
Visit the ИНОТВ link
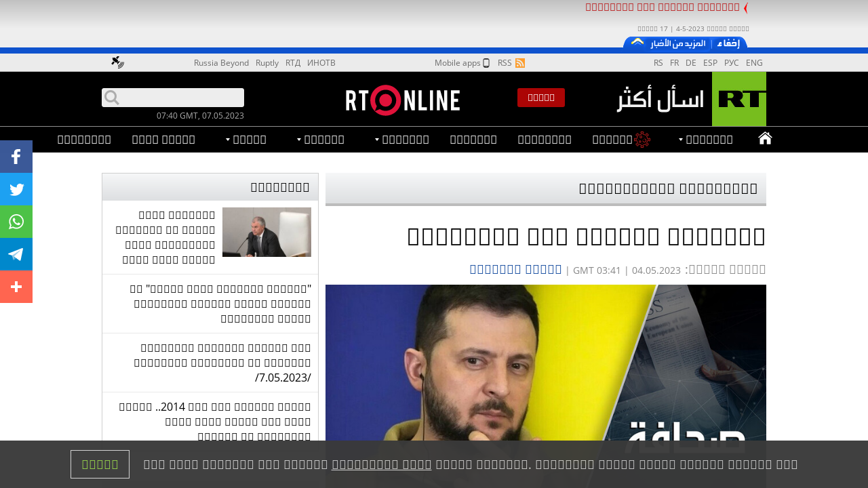[321, 63]
